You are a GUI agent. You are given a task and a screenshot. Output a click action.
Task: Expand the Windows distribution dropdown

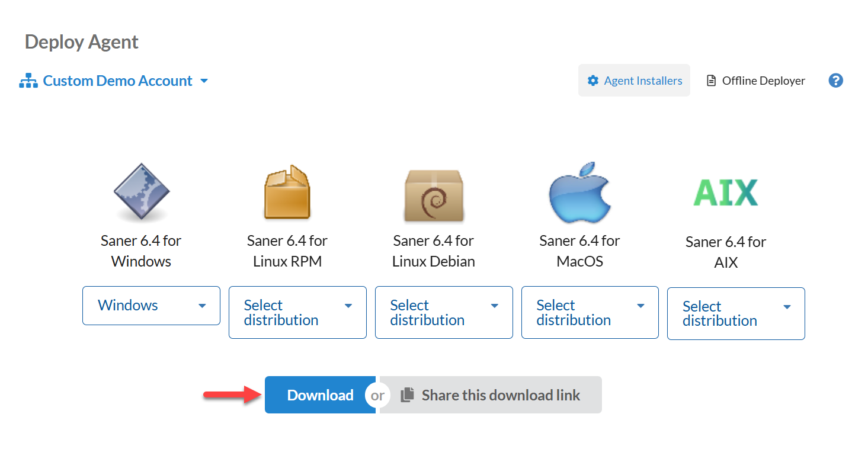click(x=151, y=306)
